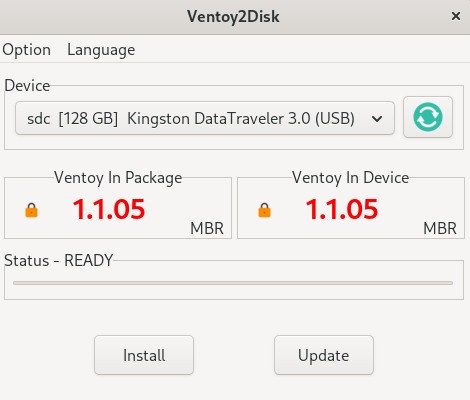
Task: Click the package version number 1.1.05
Action: pyautogui.click(x=109, y=210)
